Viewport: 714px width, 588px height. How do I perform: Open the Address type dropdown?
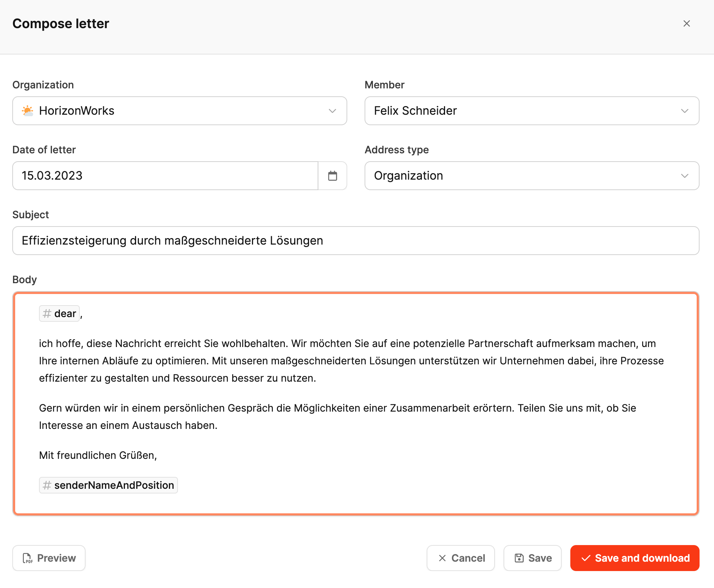tap(532, 176)
